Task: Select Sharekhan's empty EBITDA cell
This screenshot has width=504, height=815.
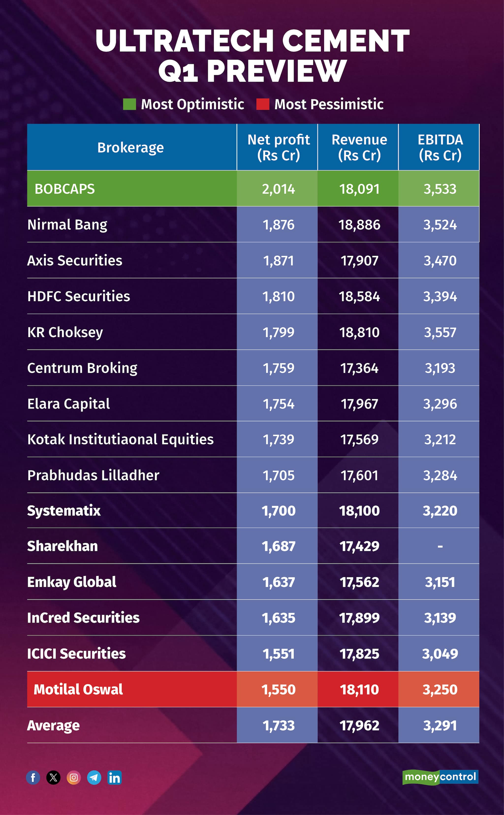Action: click(x=439, y=546)
